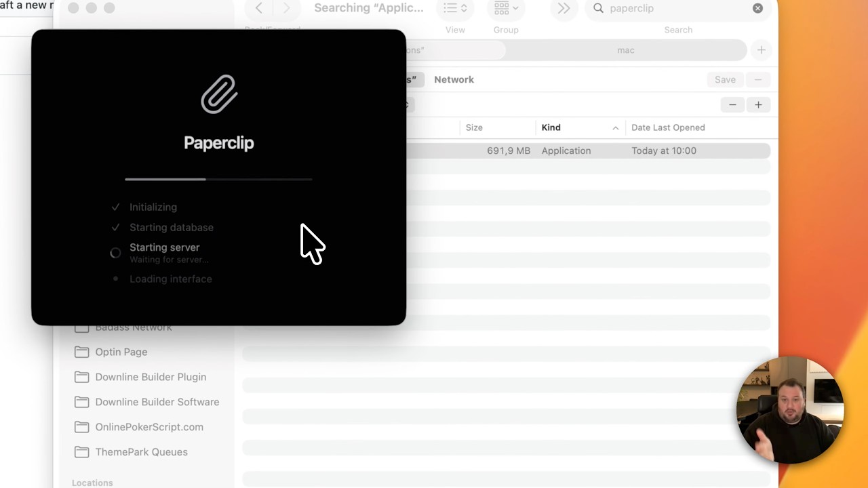Click the webcam presenter thumbnail

point(790,411)
